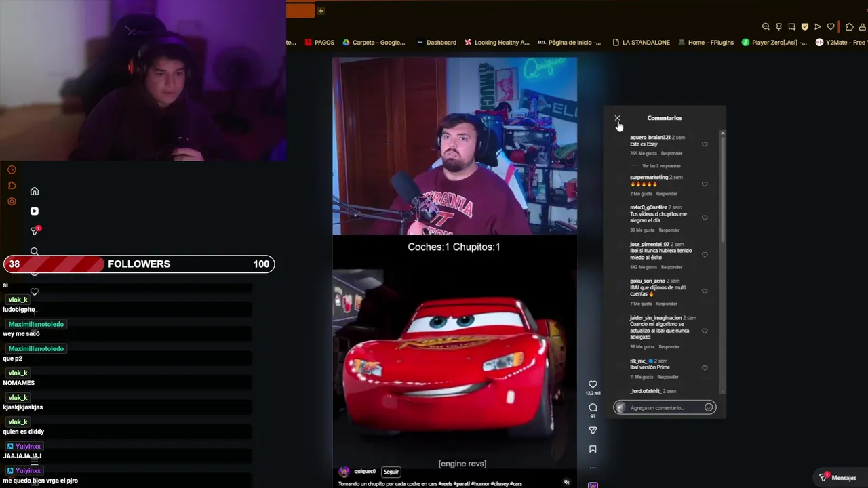Open a new browser tab
The height and width of the screenshot is (488, 868).
pyautogui.click(x=321, y=10)
